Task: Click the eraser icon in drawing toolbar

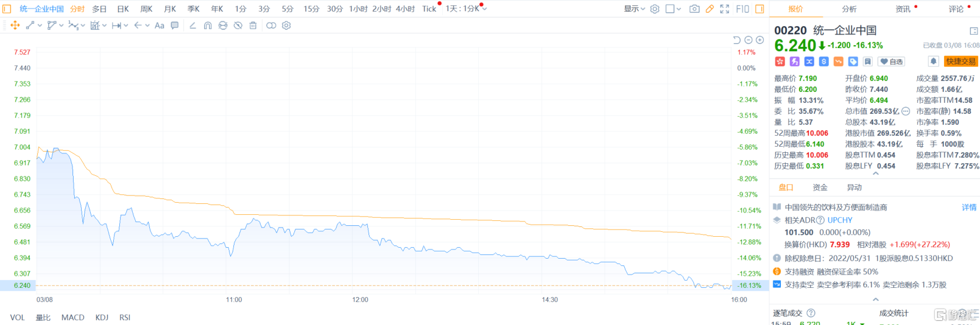Action: point(192,26)
